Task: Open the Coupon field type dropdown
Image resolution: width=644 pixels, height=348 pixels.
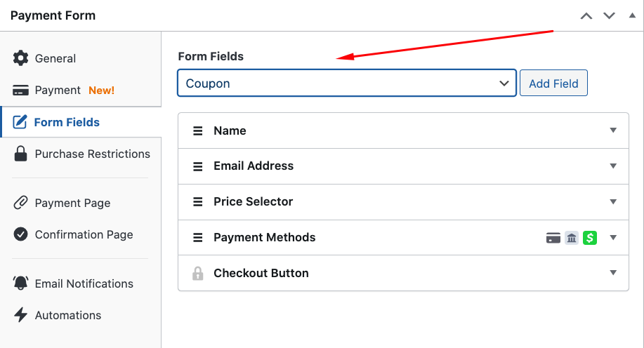Action: (x=347, y=83)
